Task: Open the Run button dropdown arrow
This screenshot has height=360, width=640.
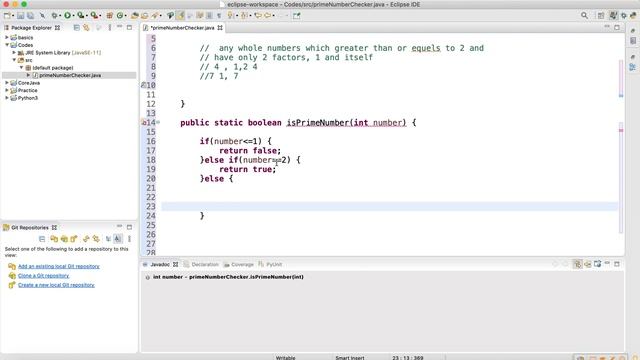Action: (x=73, y=16)
